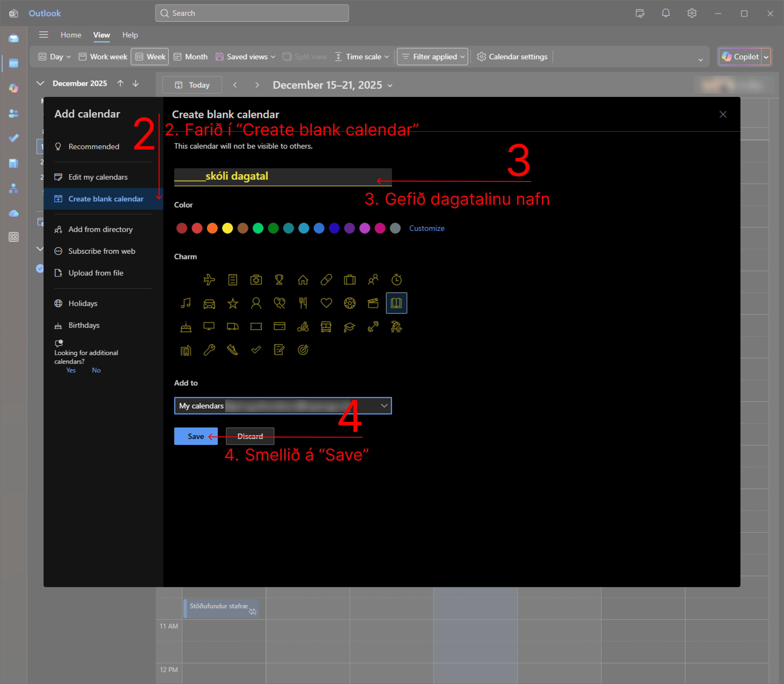Answer No to additional calendars
Viewport: 784px width, 684px height.
click(96, 370)
